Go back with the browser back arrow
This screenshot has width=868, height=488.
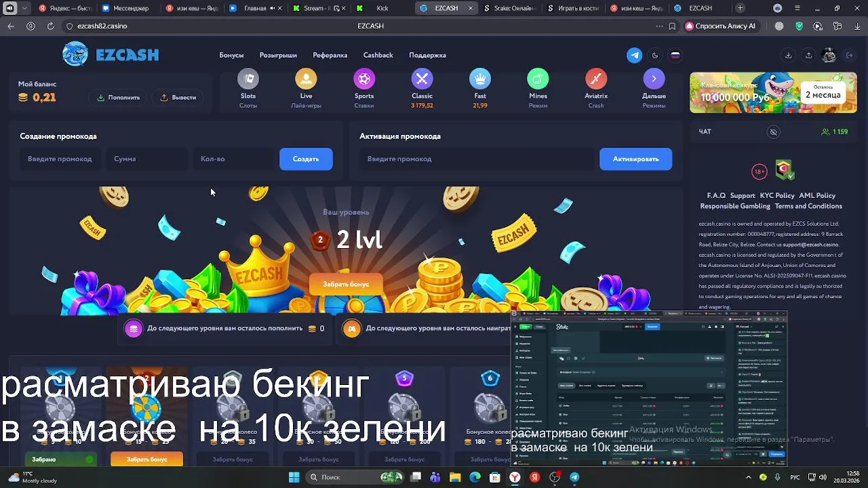coord(11,26)
